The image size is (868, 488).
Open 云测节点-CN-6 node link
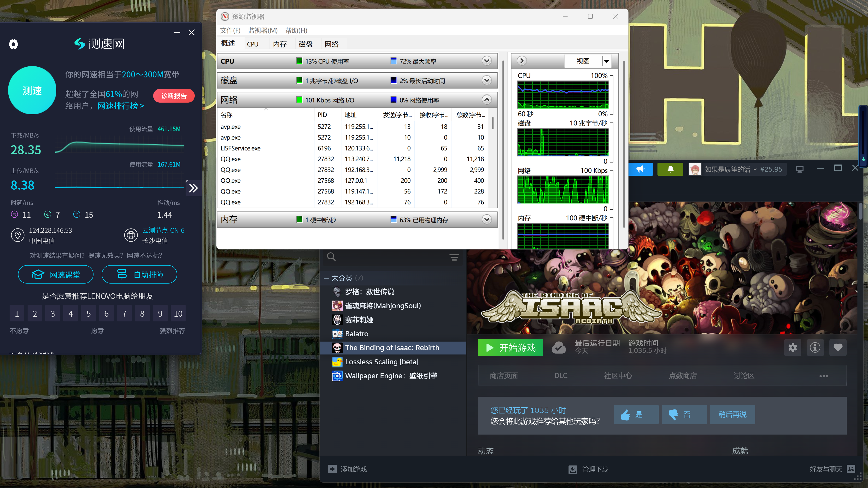tap(164, 230)
